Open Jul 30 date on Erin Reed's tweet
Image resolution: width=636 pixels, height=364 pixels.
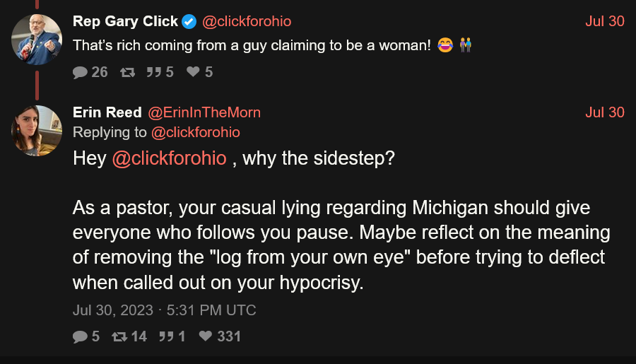605,112
